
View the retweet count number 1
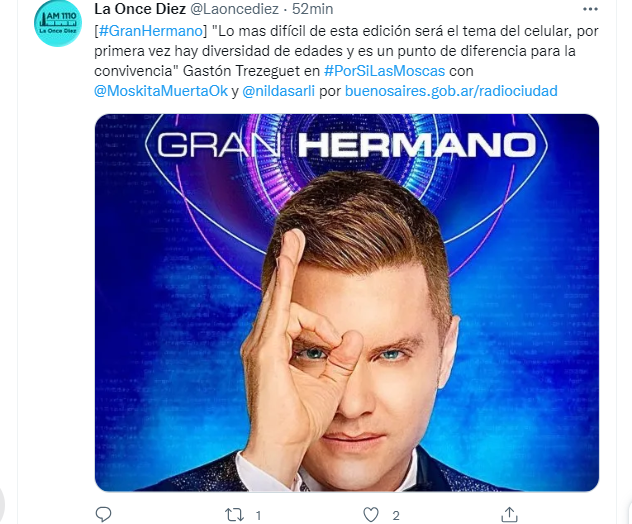pyautogui.click(x=258, y=516)
